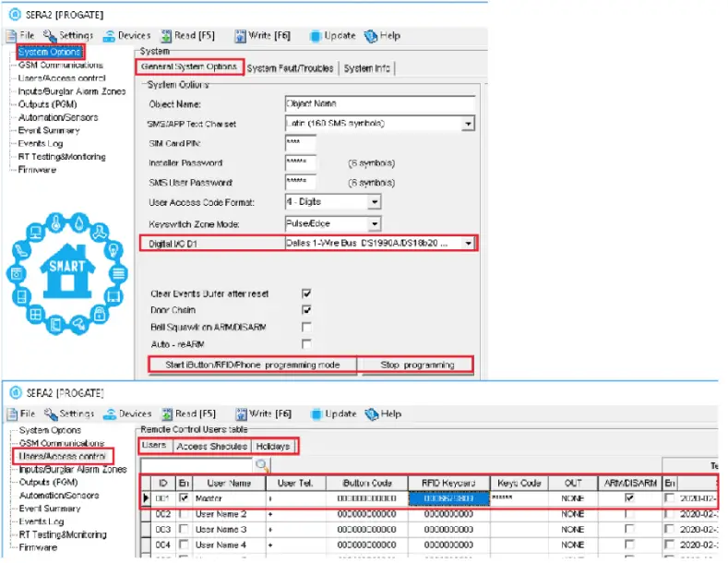
Task: Select Events Log in bottom window tree
Action: click(x=42, y=521)
